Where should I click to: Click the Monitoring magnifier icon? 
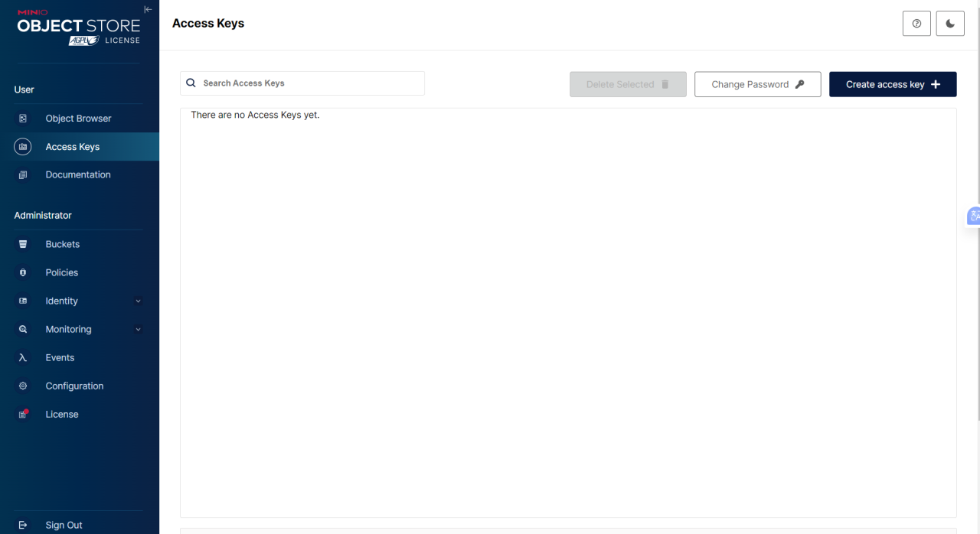point(23,330)
